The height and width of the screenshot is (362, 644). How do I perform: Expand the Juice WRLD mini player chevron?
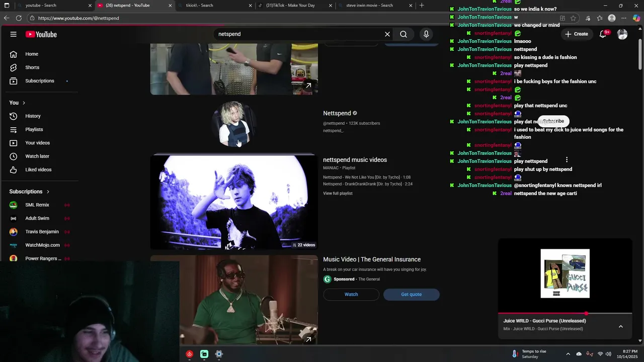coord(620,326)
